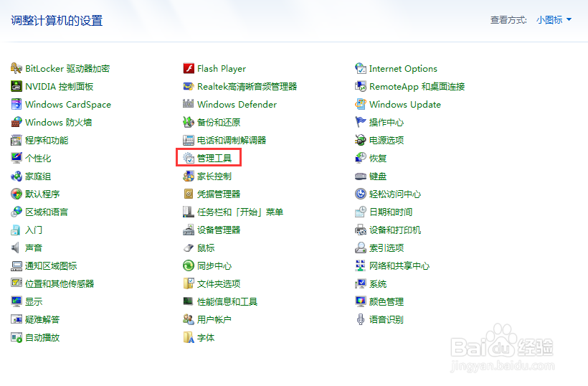Viewport: 588px width, 386px height.
Task: Click the 位置和其他传感器 link
Action: (x=60, y=284)
